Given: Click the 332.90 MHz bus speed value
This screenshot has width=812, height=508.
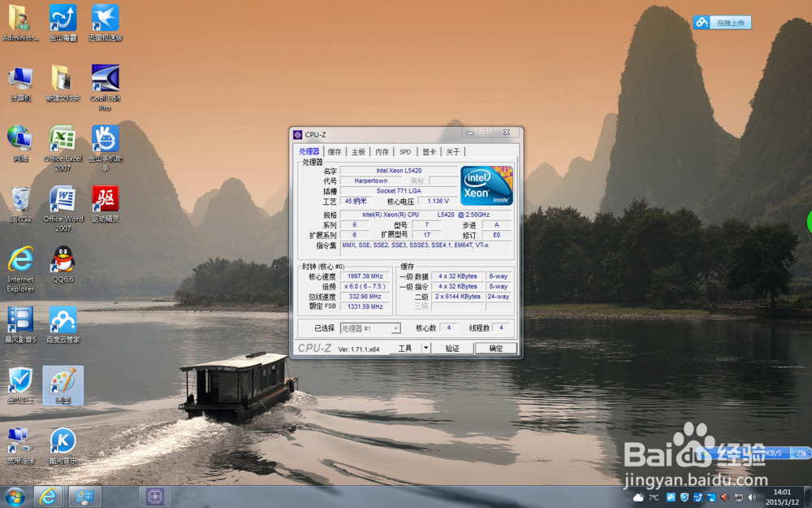Looking at the screenshot, I should [x=365, y=297].
